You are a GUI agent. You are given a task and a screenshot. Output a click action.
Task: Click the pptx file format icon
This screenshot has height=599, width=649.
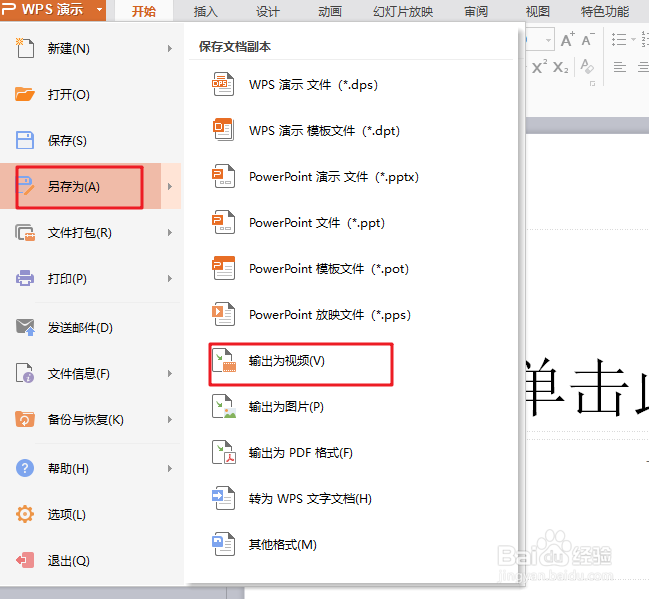pos(223,176)
